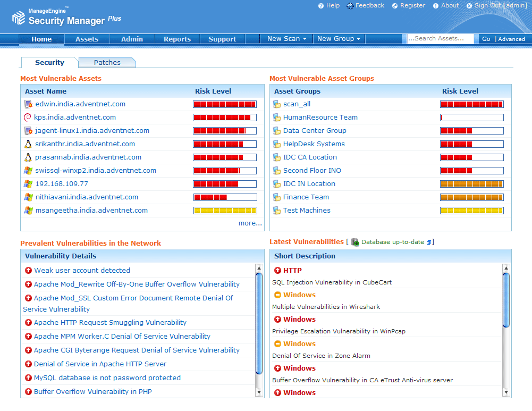Click the icon beside jagent-linux1.india.adventnet.com

[29, 131]
